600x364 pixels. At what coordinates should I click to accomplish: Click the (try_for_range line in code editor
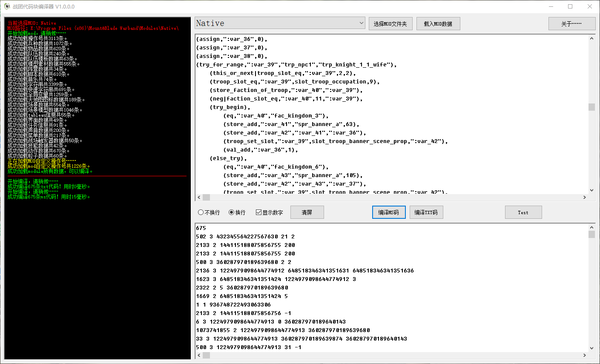tap(296, 65)
